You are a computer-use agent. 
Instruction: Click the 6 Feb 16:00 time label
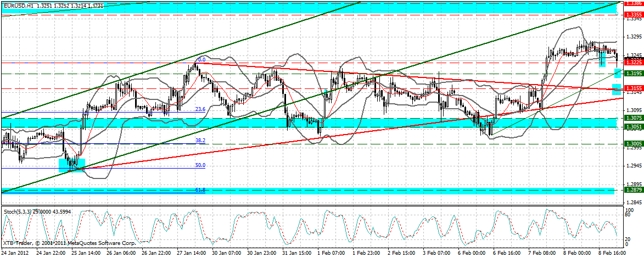[x=508, y=253]
